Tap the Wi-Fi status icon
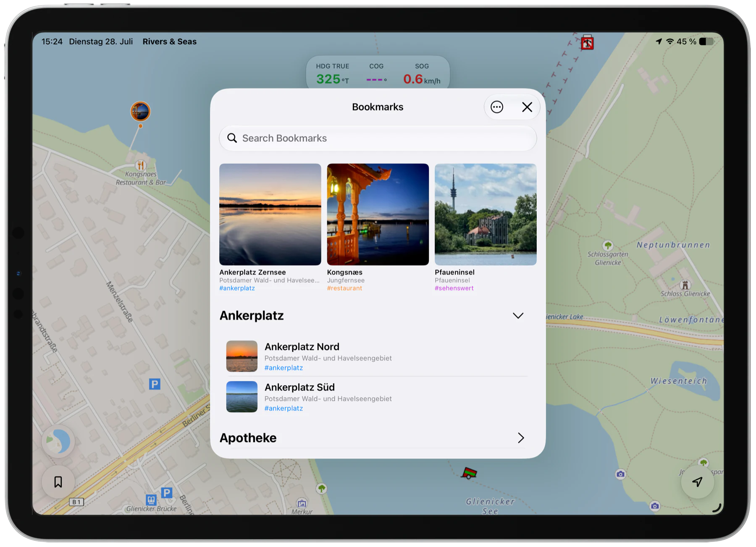756x547 pixels. pyautogui.click(x=670, y=42)
